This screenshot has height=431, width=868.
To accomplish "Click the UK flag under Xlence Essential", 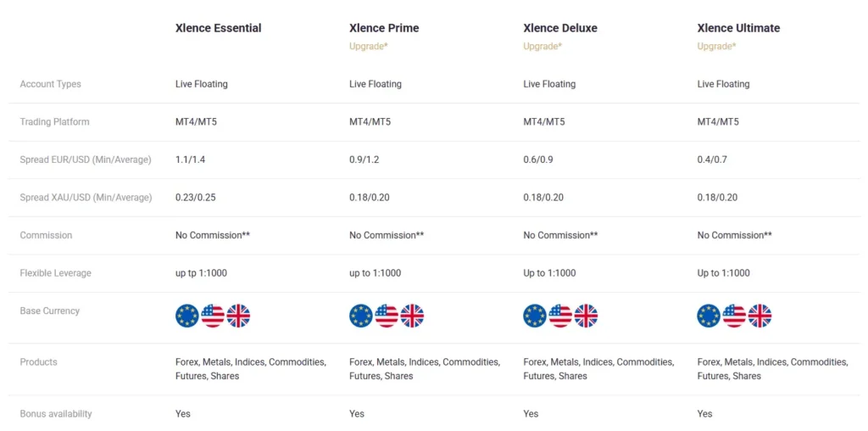I will (238, 316).
